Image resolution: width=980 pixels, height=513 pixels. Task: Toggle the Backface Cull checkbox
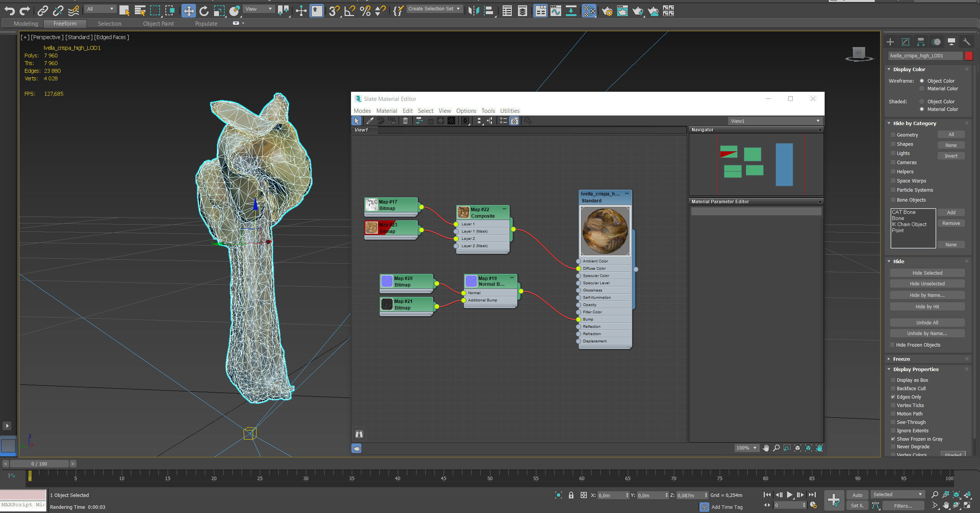pyautogui.click(x=893, y=388)
